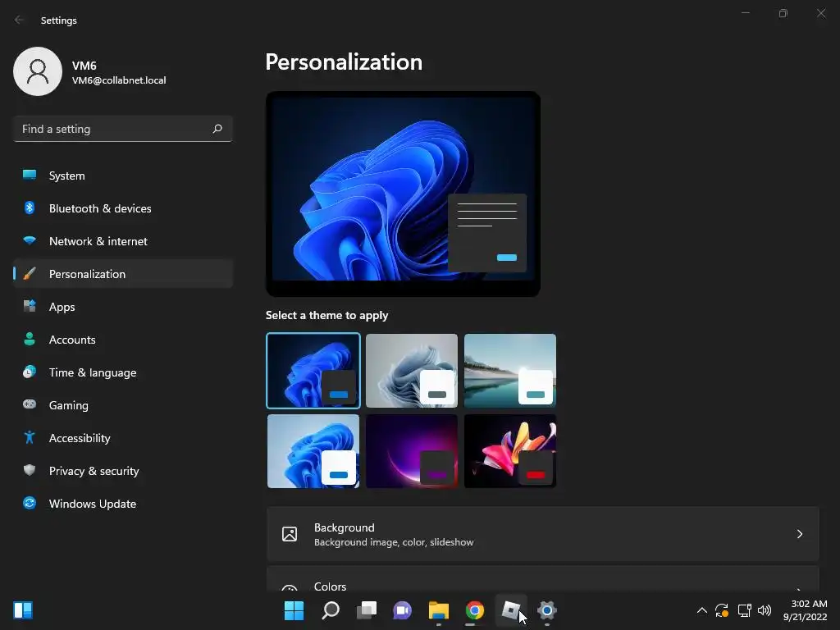Open File Explorer from taskbar
Screen dimensions: 840x630
pos(438,610)
